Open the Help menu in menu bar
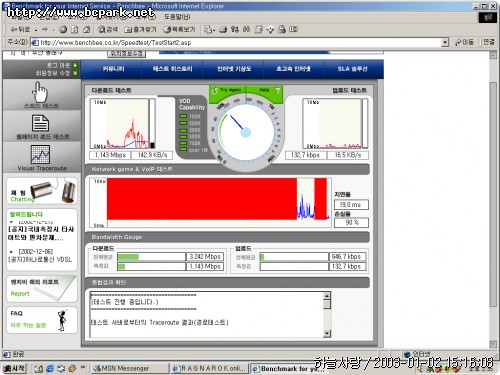500x375 pixels. click(x=177, y=16)
